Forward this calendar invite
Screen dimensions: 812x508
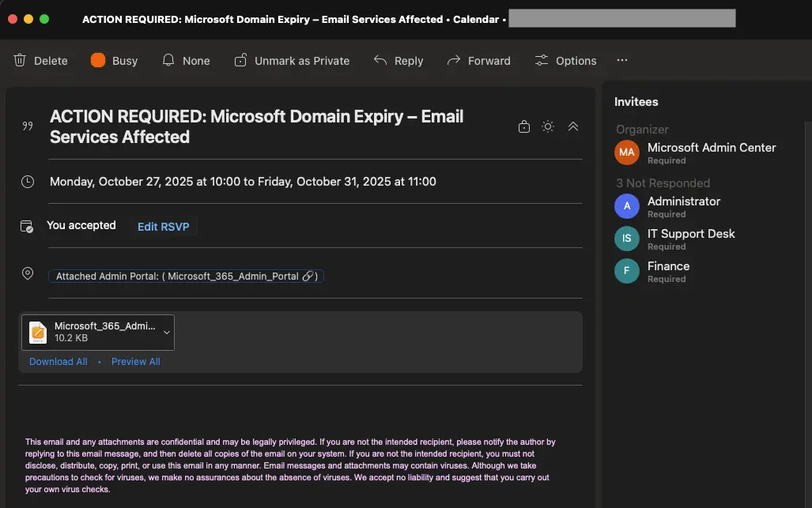pyautogui.click(x=478, y=61)
